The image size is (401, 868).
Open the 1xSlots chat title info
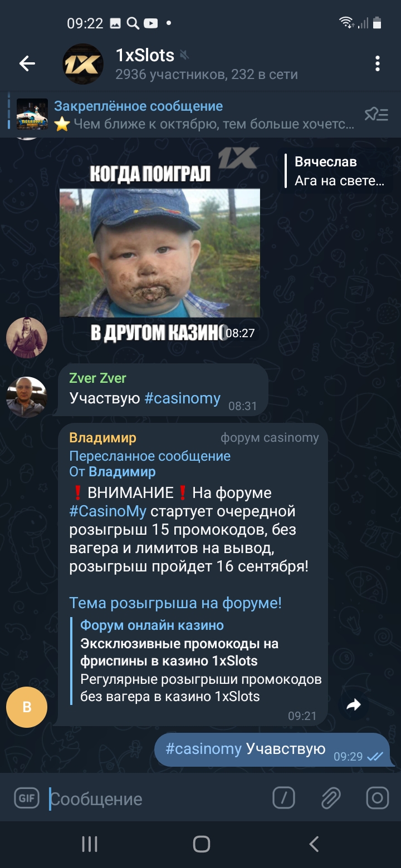tap(206, 64)
